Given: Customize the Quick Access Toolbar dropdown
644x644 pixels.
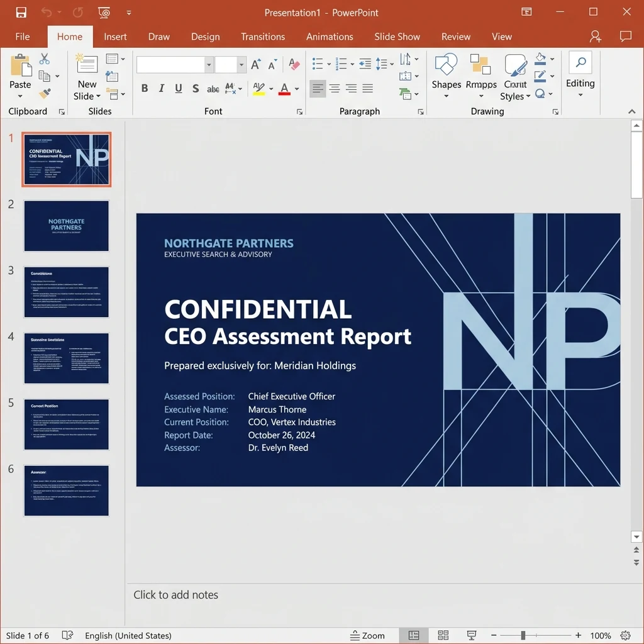Looking at the screenshot, I should coord(129,13).
